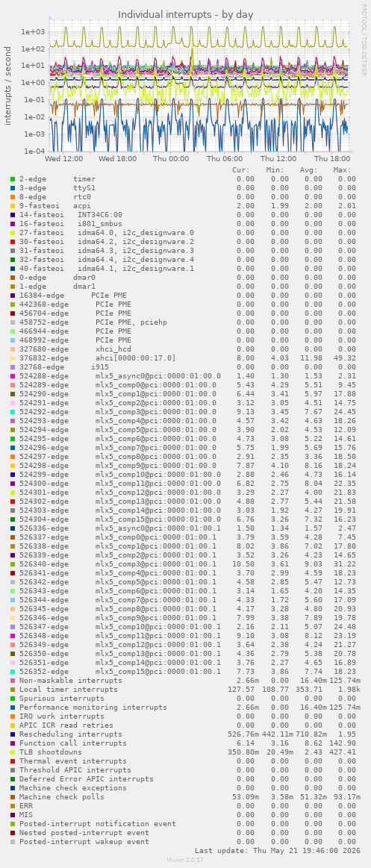Click the Machine check polls color swatch
The width and height of the screenshot is (371, 868).
click(x=13, y=796)
